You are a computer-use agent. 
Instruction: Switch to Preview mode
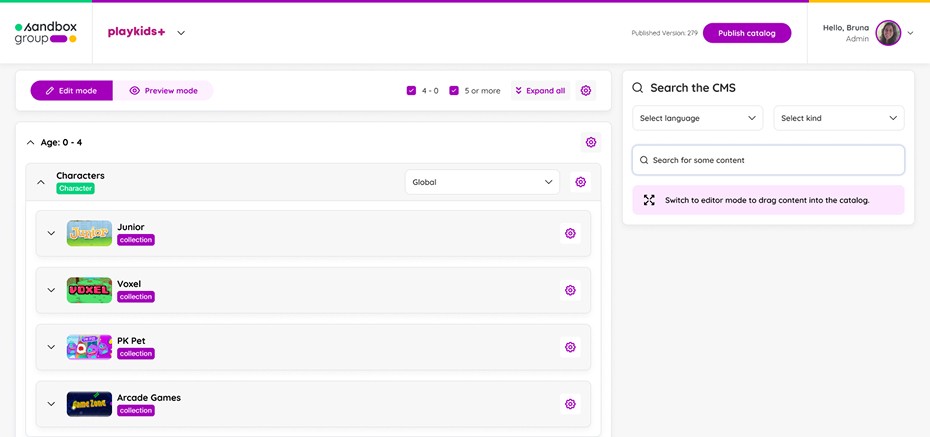(163, 91)
